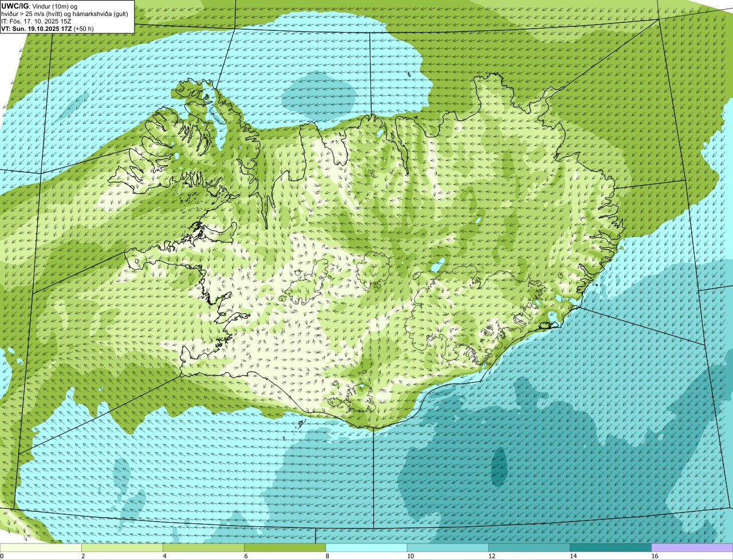Click the "hviður > 25 m/s" description line
The image size is (733, 560).
click(x=65, y=13)
